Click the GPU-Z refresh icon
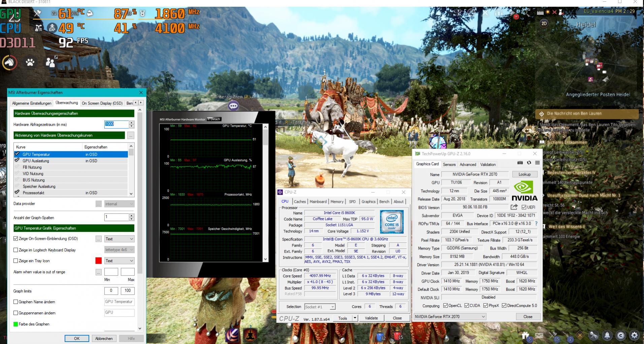This screenshot has width=644, height=344. pyautogui.click(x=529, y=163)
